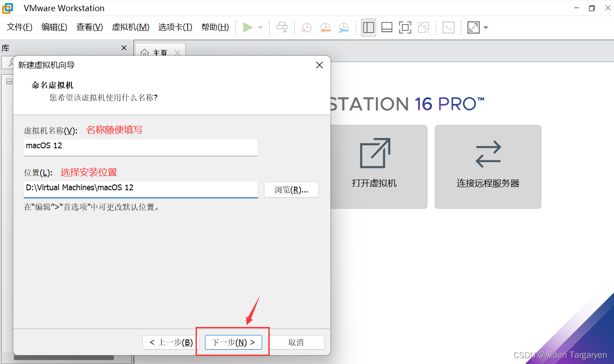This screenshot has width=614, height=364.
Task: Click the library panel horizontal scrollbar
Action: [63, 358]
